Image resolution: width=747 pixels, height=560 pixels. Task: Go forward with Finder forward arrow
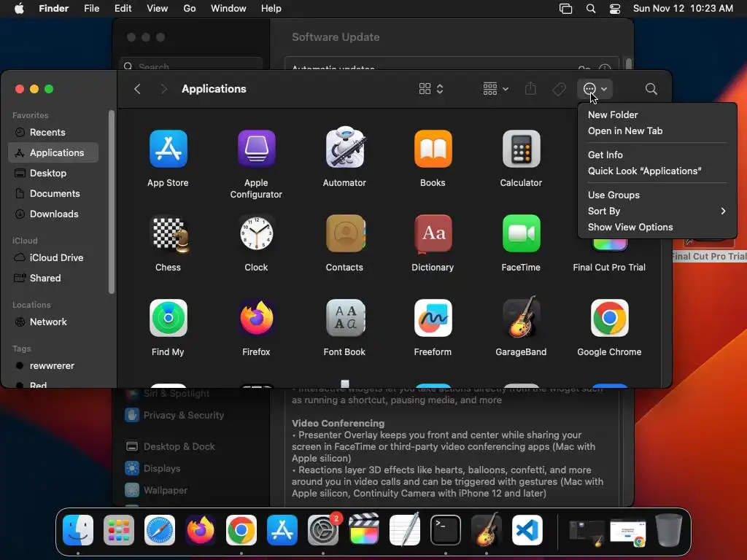(163, 89)
